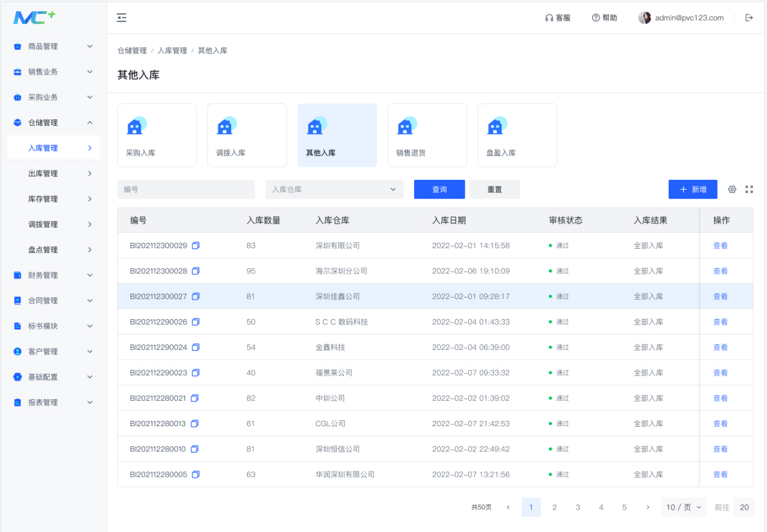The width and height of the screenshot is (767, 532).
Task: Click the 查询 button
Action: point(439,189)
